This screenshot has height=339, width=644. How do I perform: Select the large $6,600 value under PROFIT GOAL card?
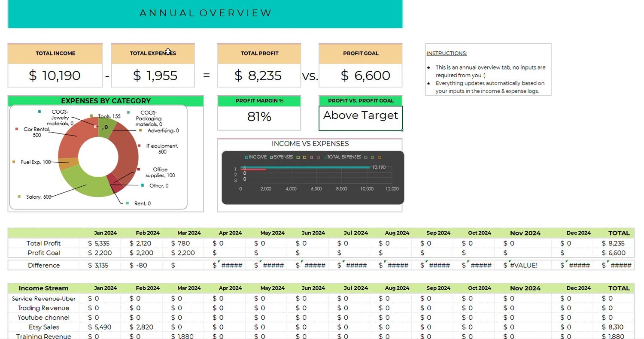point(361,76)
